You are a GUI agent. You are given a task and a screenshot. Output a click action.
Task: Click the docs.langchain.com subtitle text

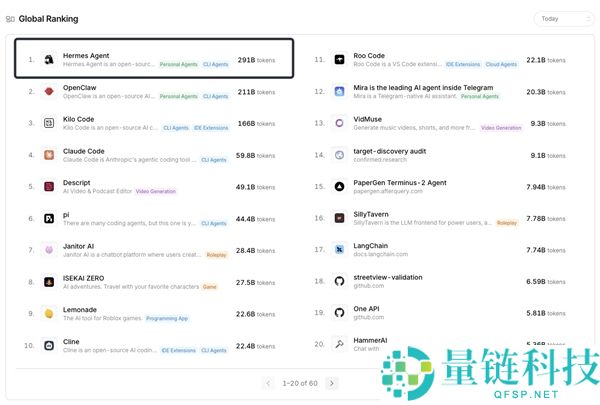point(381,254)
